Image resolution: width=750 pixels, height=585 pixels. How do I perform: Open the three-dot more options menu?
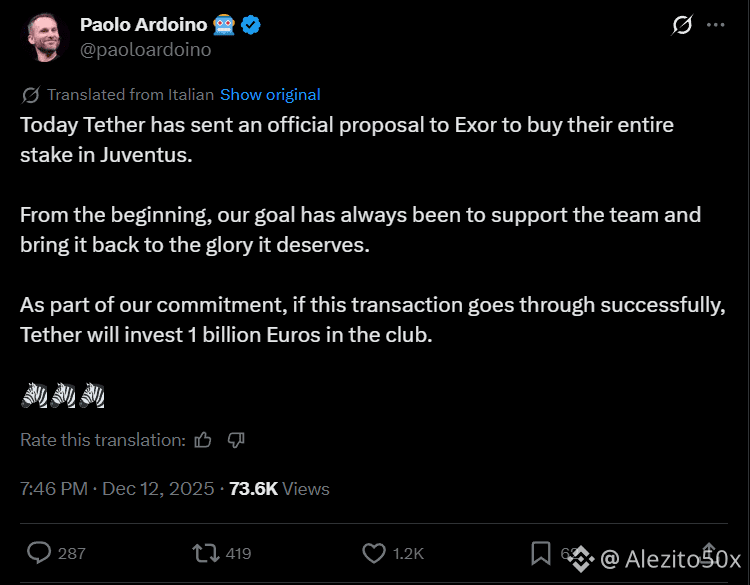coord(716,25)
